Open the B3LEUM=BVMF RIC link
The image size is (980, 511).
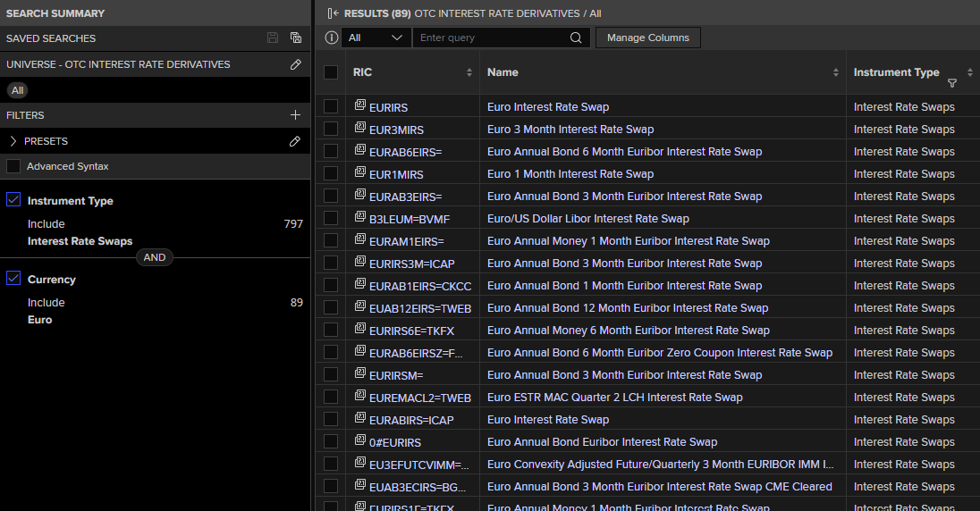click(410, 219)
